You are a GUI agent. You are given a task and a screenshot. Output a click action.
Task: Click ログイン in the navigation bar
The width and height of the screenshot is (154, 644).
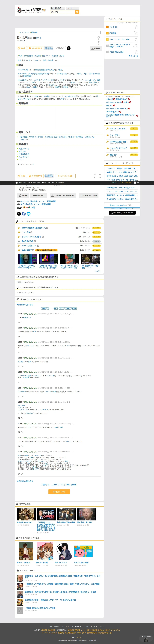115,183
